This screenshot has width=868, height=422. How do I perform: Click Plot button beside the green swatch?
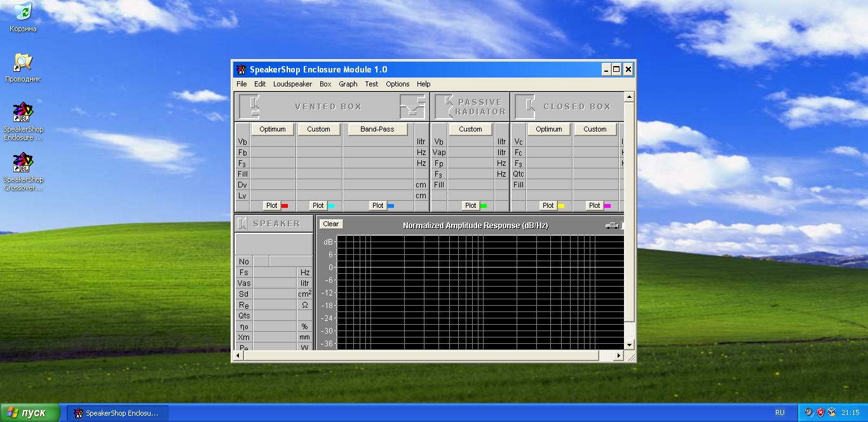pyautogui.click(x=470, y=205)
